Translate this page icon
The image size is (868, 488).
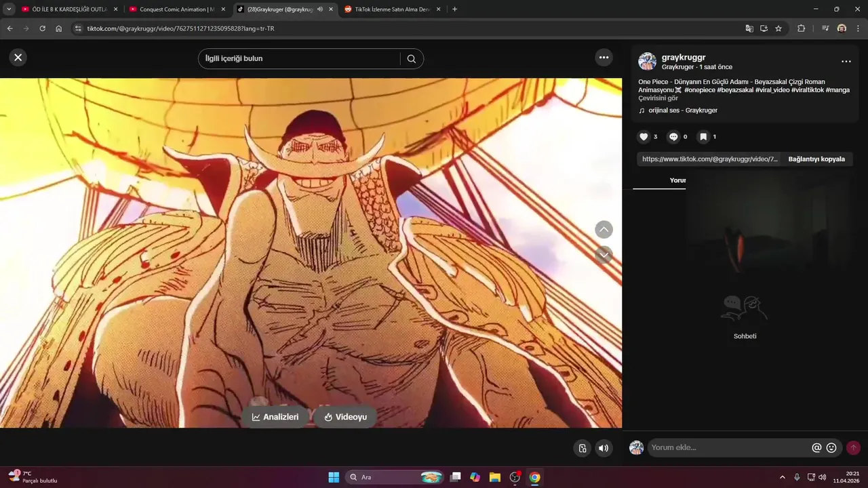(749, 28)
